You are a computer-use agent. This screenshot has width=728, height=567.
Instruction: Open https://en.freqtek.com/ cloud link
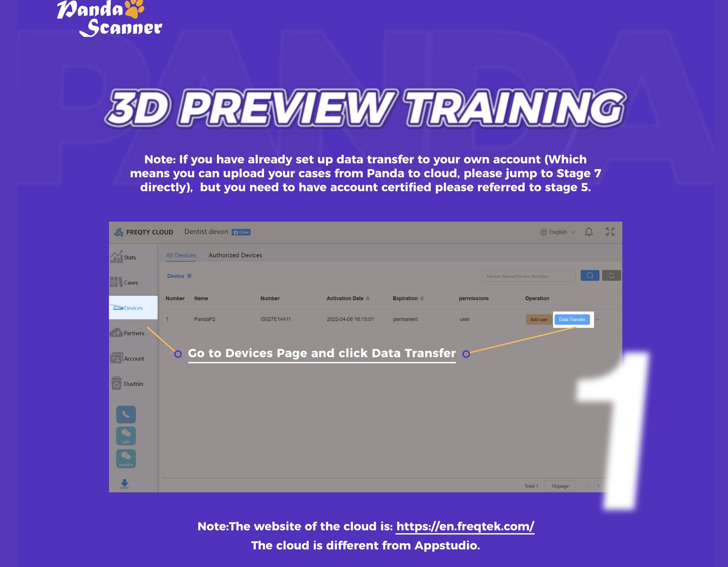tap(465, 526)
